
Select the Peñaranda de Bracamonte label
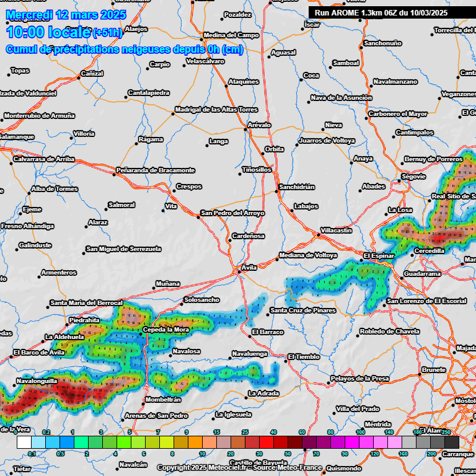156,170
